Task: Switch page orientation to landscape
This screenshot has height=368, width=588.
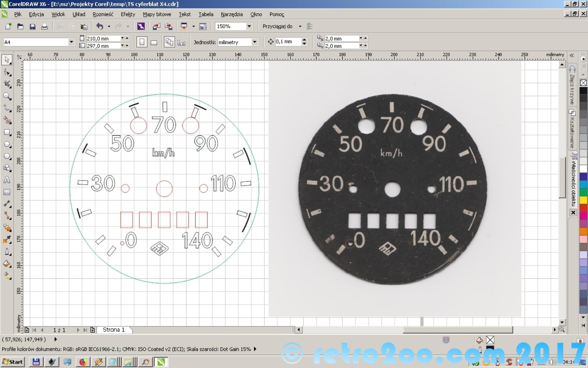Action: 154,42
